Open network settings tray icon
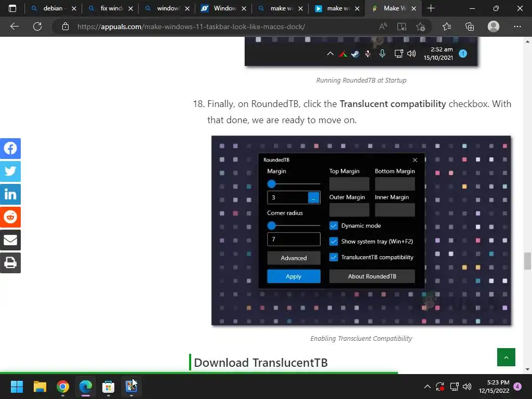The width and height of the screenshot is (532, 399). (454, 387)
